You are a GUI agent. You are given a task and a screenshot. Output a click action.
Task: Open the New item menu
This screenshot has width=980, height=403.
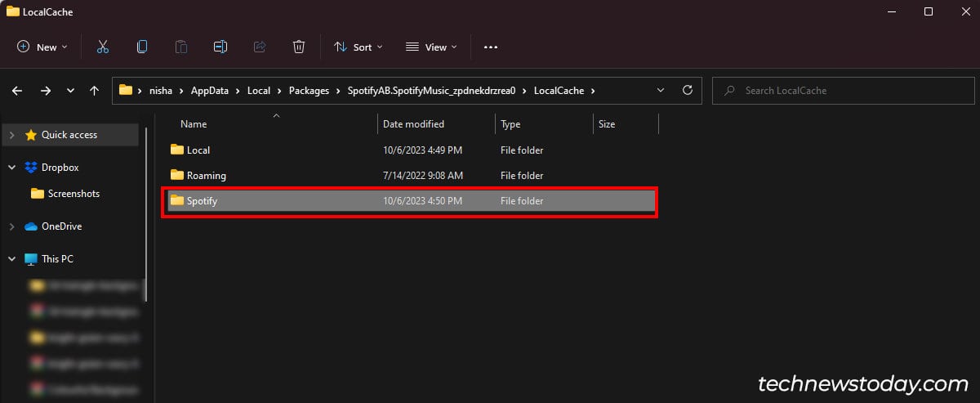(43, 47)
